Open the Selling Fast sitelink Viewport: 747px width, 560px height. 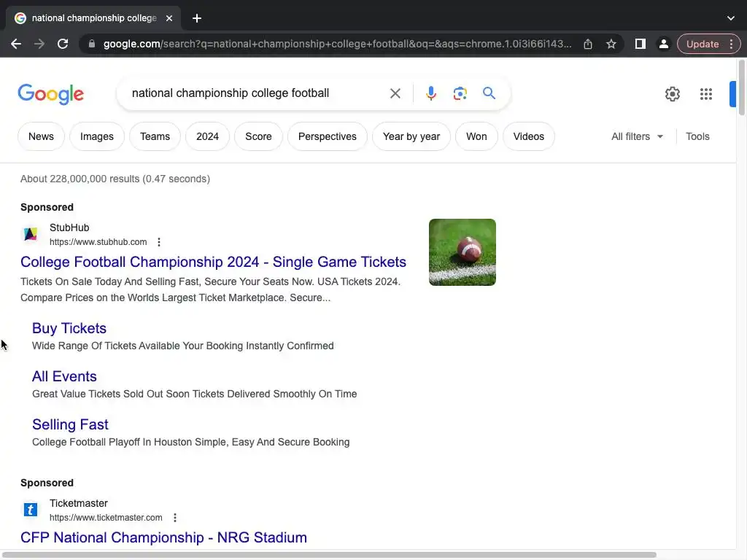70,424
